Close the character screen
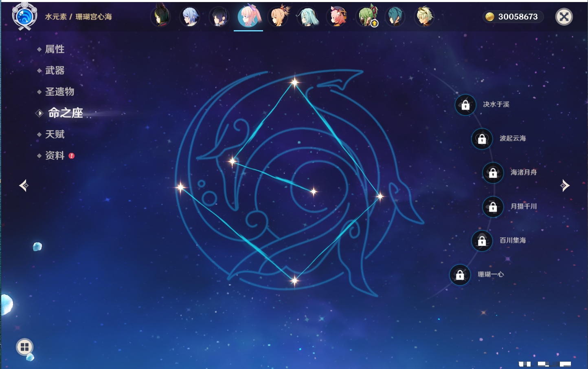This screenshot has height=369, width=588. 564,17
